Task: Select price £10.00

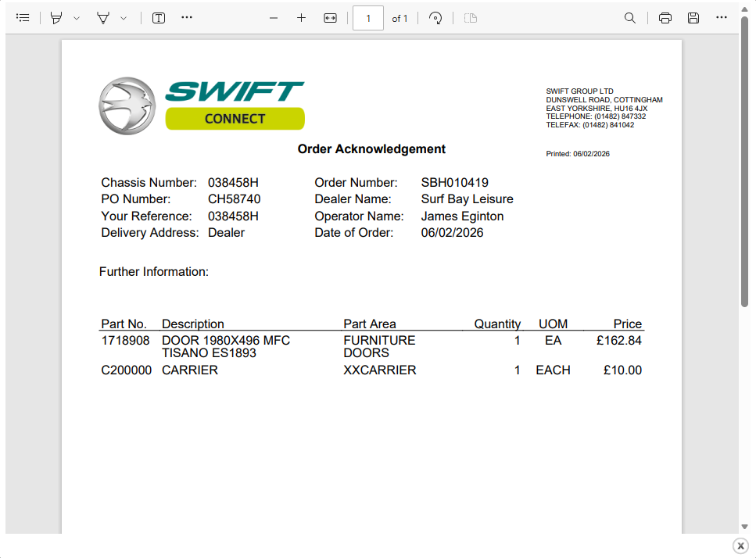Action: tap(622, 370)
